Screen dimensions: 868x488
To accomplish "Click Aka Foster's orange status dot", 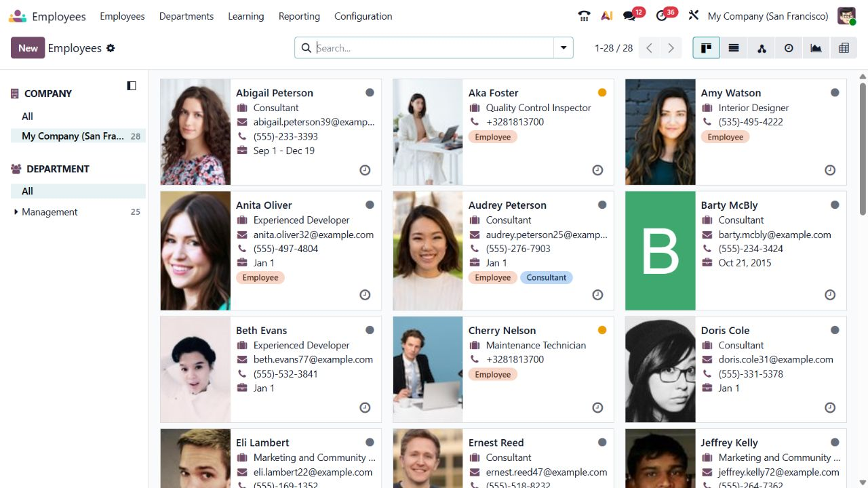I will (602, 93).
